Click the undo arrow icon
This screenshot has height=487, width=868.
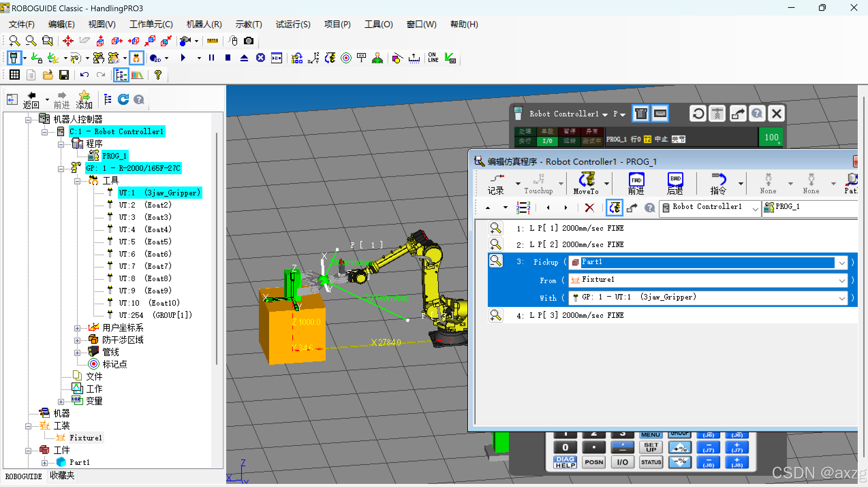(84, 75)
